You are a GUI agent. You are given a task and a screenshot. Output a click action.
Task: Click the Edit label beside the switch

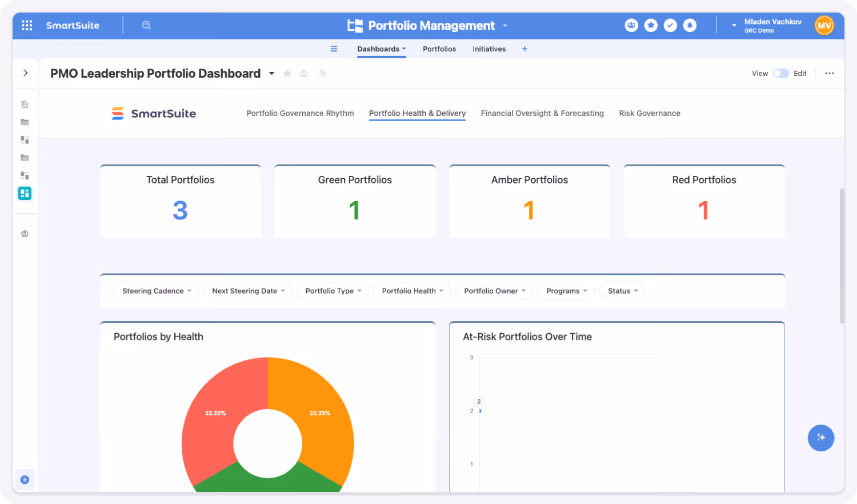pyautogui.click(x=800, y=73)
